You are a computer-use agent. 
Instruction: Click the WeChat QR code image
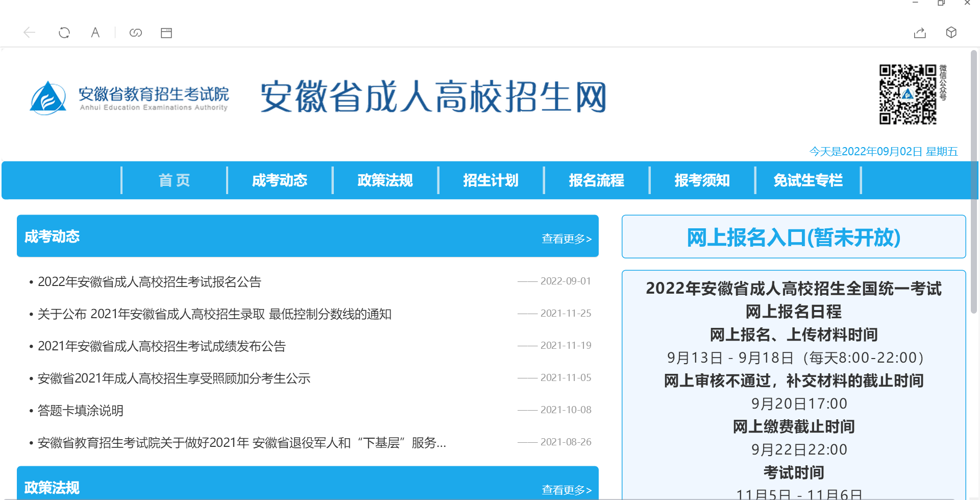coord(908,94)
